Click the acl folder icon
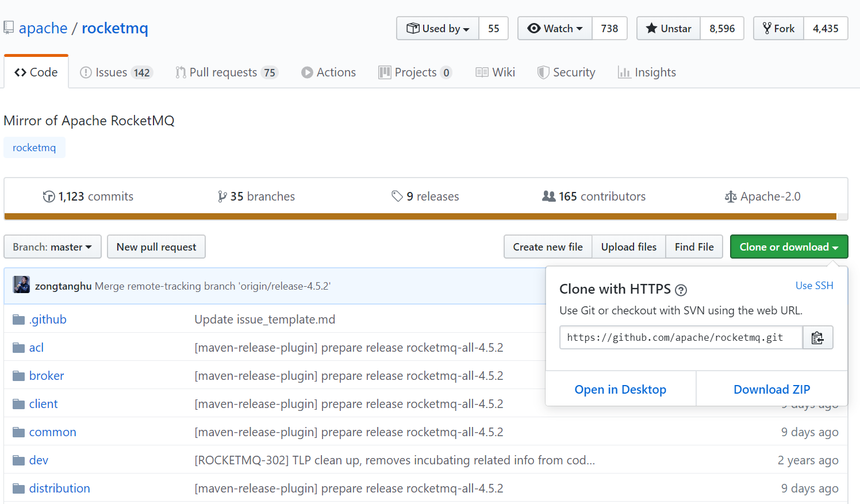 pyautogui.click(x=19, y=348)
